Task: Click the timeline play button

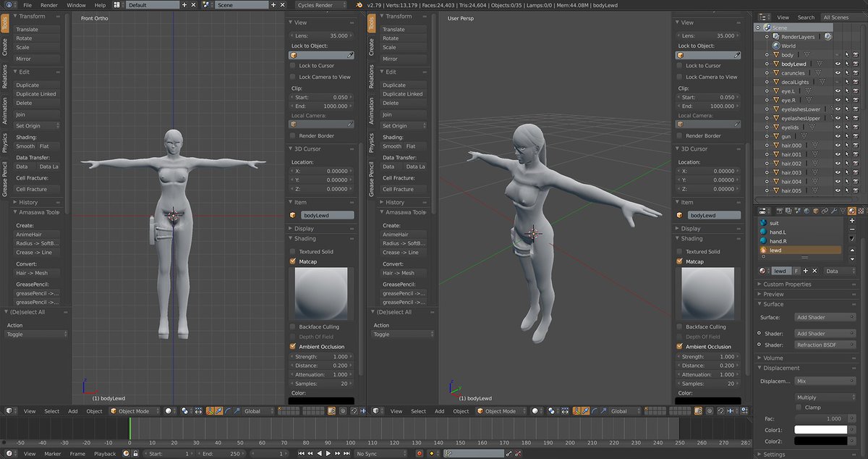Action: [328, 454]
